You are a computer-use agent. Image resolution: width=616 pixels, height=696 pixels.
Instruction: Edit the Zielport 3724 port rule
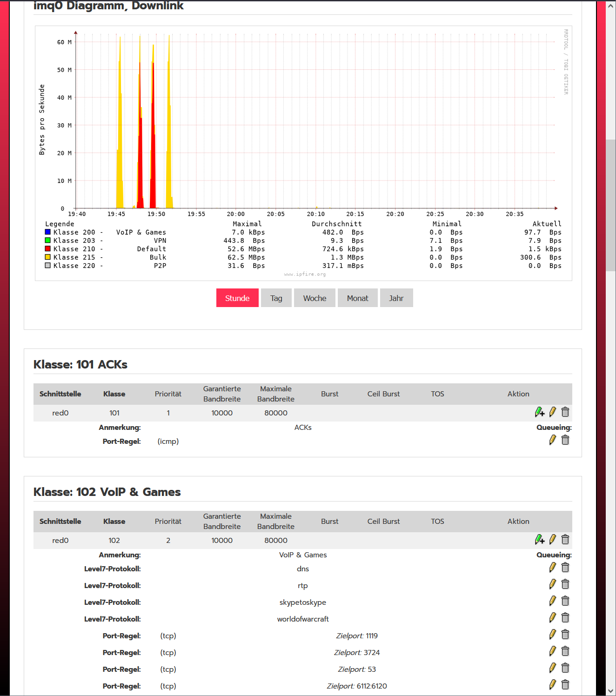click(x=553, y=651)
